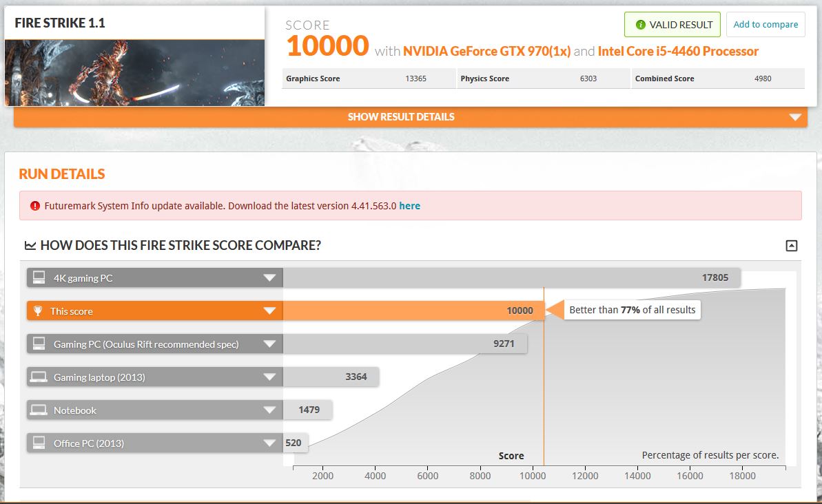Click the 'Percentage of results per score.' caption
Viewport: 822px width, 504px height.
(710, 455)
